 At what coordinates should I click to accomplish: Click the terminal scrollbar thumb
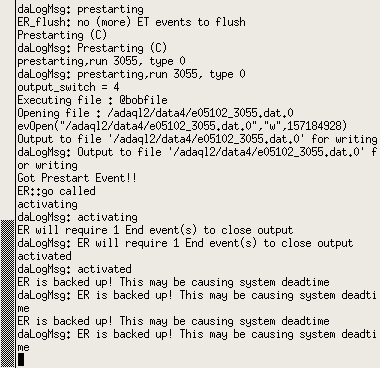[7, 294]
